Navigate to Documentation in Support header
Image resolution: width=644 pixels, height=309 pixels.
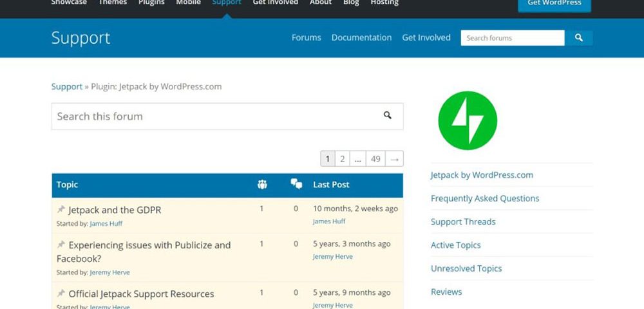(361, 38)
